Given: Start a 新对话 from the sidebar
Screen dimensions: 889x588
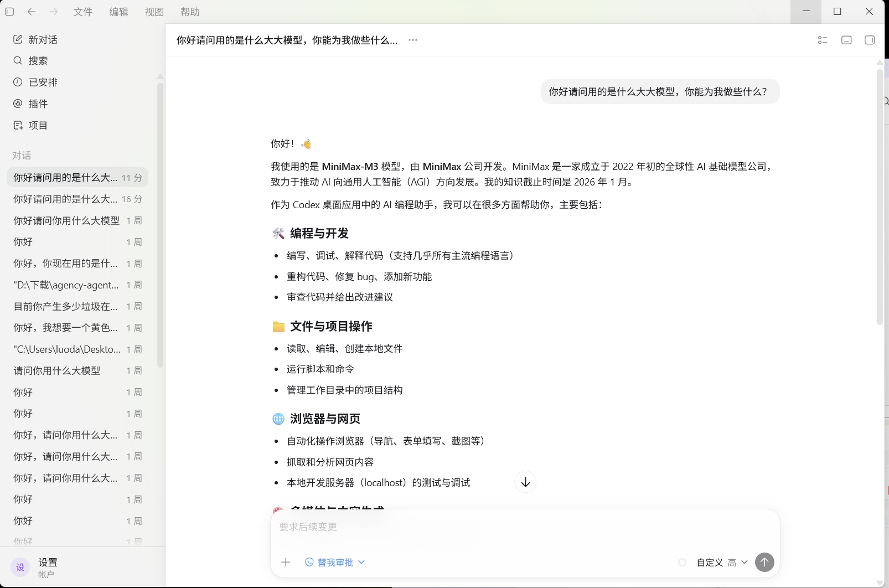Looking at the screenshot, I should coord(77,39).
